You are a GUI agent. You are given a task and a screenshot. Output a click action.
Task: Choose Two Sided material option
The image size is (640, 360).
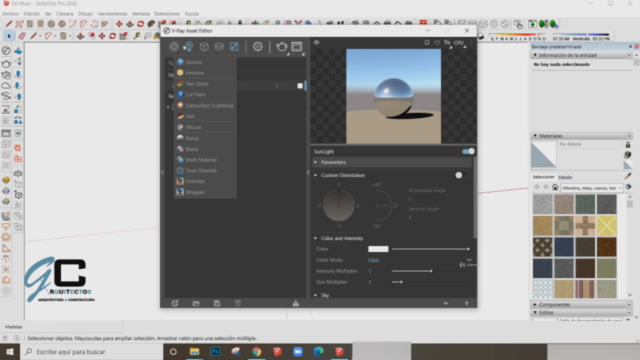205,84
